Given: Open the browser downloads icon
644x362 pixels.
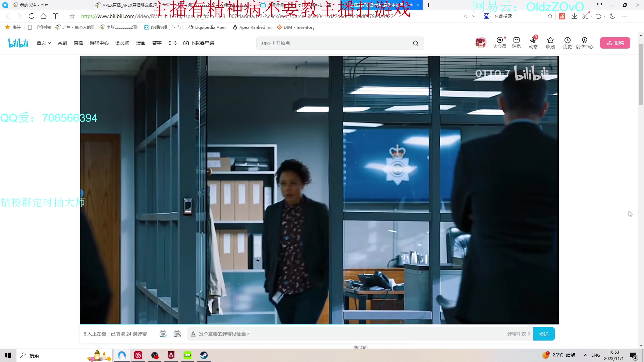Looking at the screenshot, I should tap(574, 16).
